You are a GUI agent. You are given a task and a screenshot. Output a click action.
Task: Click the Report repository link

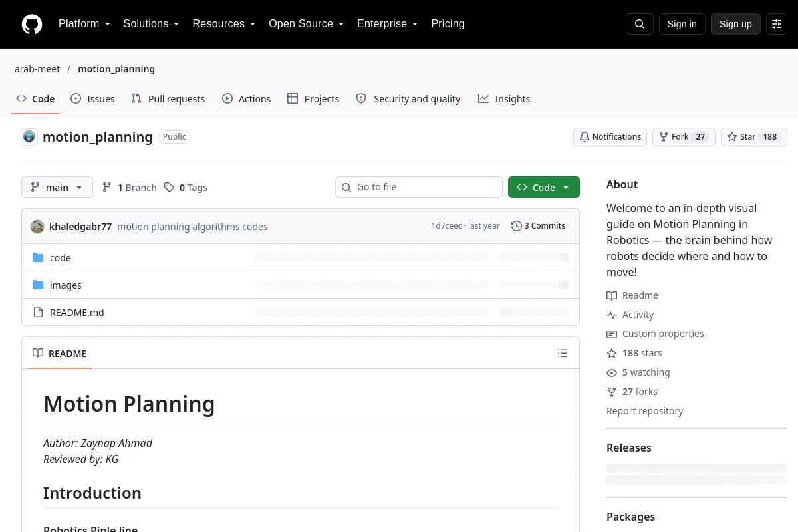[644, 411]
